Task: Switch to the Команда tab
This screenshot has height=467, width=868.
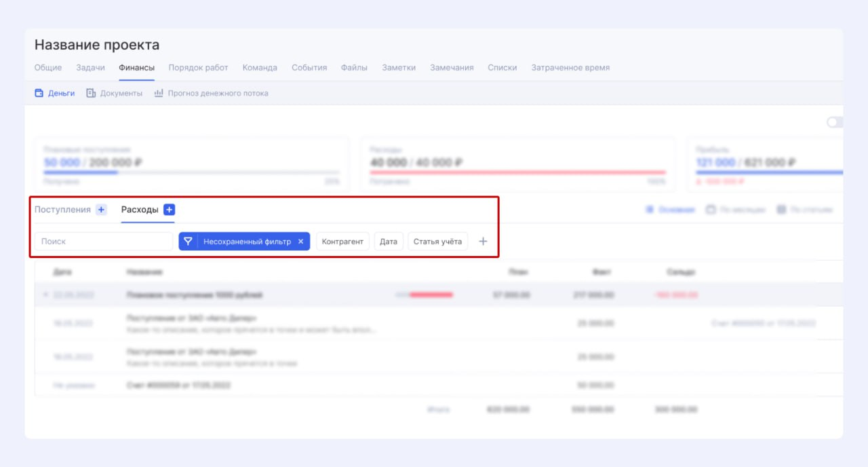Action: point(260,68)
